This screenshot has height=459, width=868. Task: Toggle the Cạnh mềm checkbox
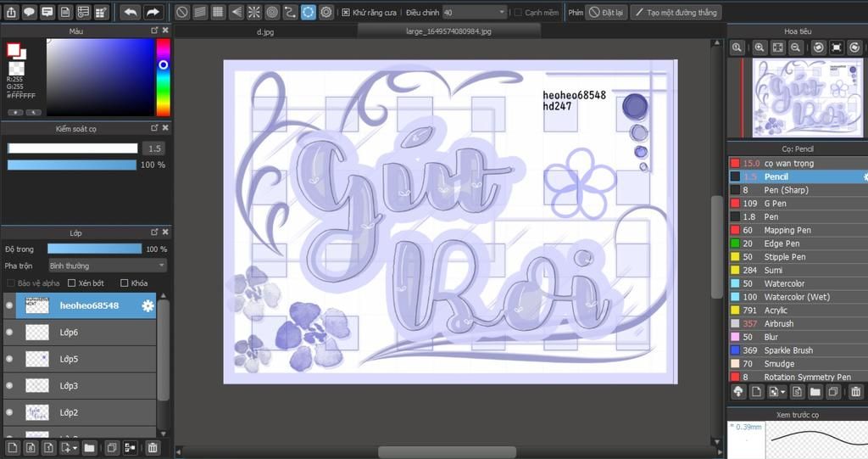(518, 12)
